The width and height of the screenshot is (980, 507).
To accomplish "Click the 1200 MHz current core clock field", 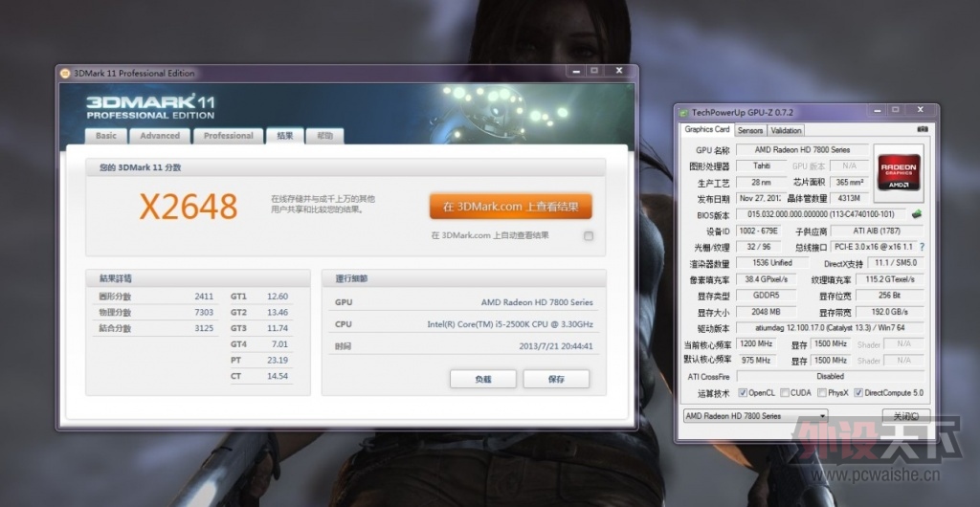I will 756,344.
